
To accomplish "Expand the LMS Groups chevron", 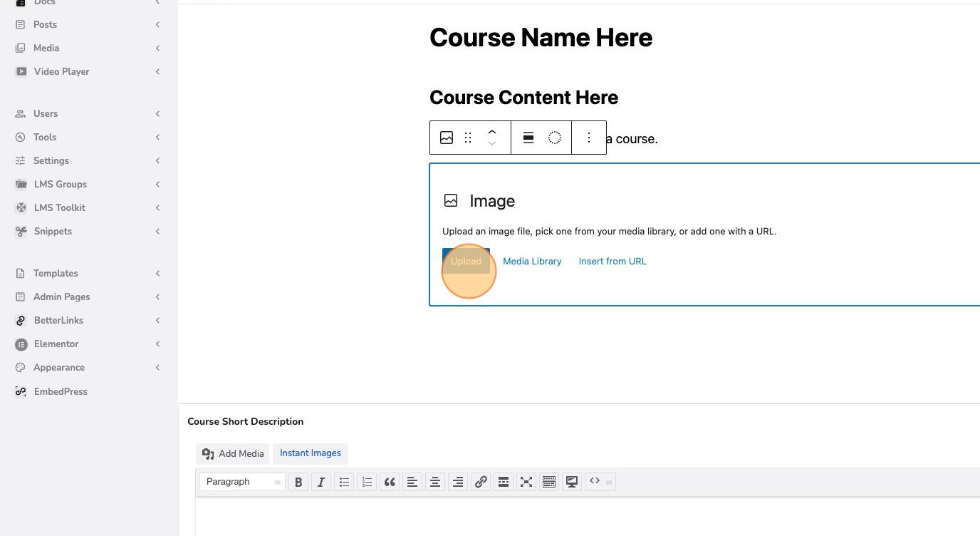I will coord(157,184).
